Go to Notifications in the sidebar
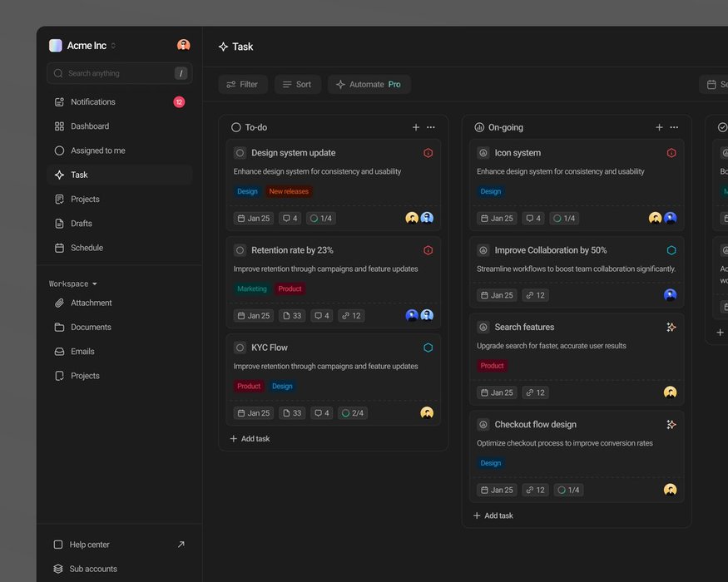 click(92, 102)
